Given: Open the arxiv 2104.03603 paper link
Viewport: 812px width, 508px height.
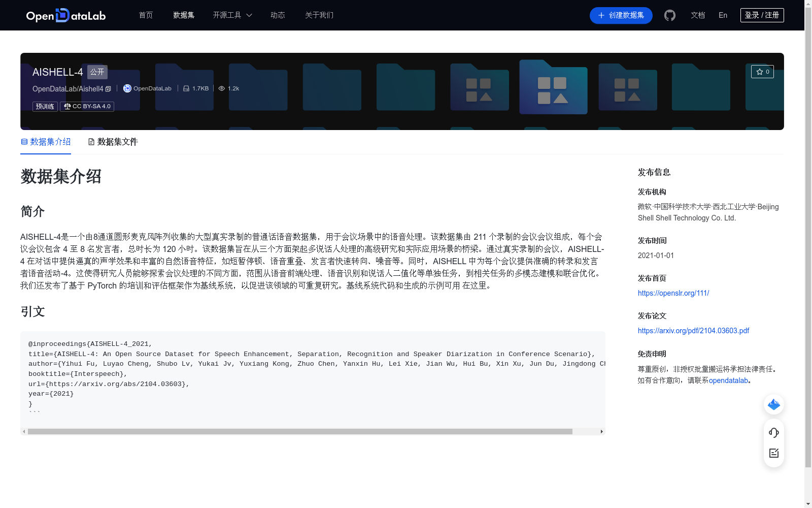Looking at the screenshot, I should tap(693, 331).
